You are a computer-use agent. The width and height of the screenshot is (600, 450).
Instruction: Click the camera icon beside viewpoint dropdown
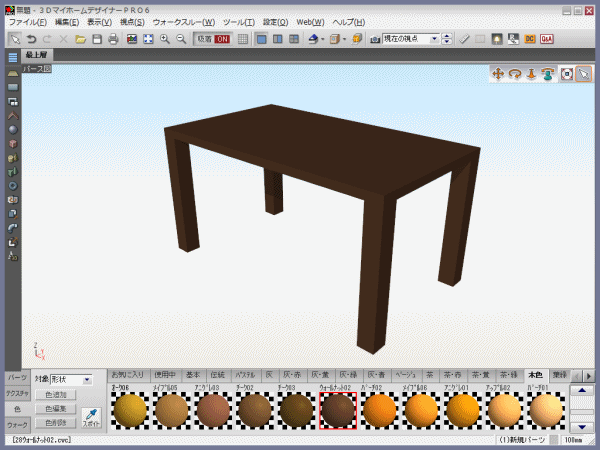tap(375, 39)
